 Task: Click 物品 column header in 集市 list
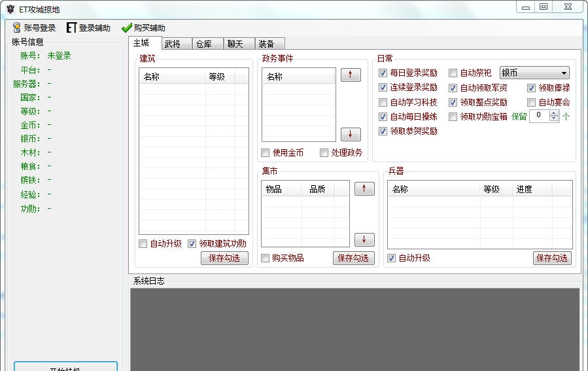click(281, 189)
